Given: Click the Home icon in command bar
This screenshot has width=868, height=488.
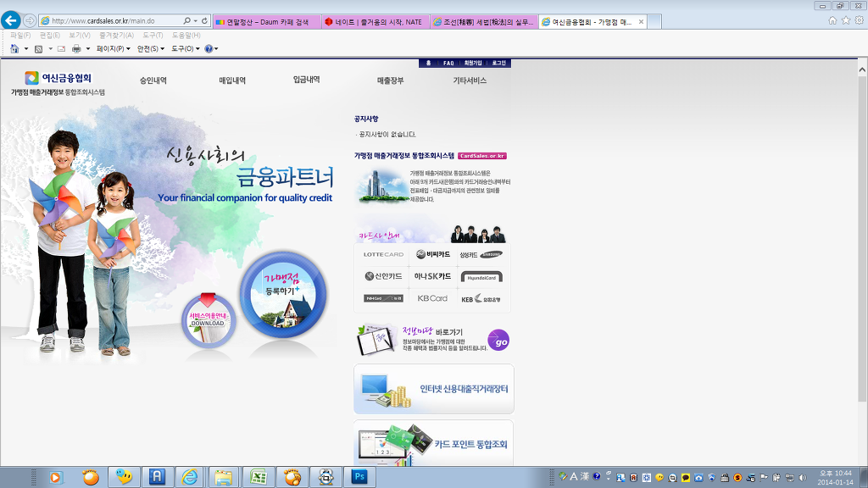Looking at the screenshot, I should tap(14, 49).
